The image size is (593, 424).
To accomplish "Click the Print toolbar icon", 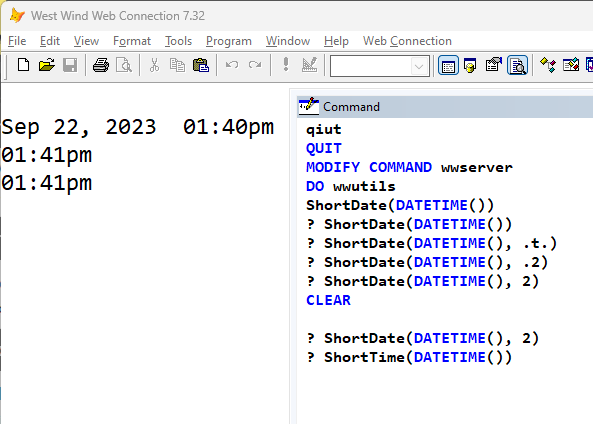I will (101, 65).
